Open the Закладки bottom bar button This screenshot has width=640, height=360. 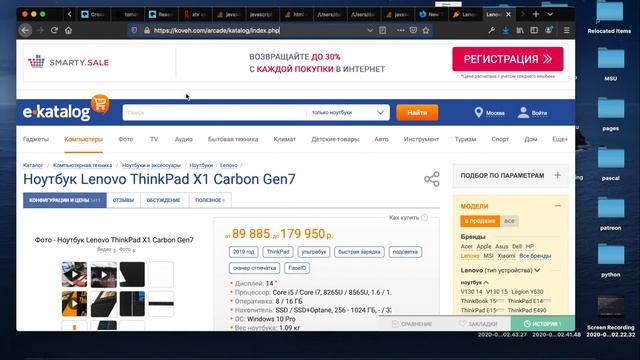[x=478, y=324]
